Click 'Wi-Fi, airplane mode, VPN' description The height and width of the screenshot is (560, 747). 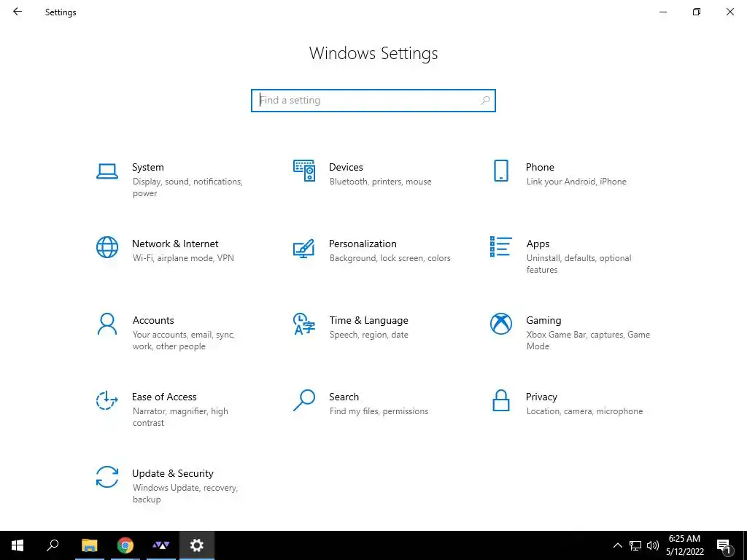(x=183, y=258)
